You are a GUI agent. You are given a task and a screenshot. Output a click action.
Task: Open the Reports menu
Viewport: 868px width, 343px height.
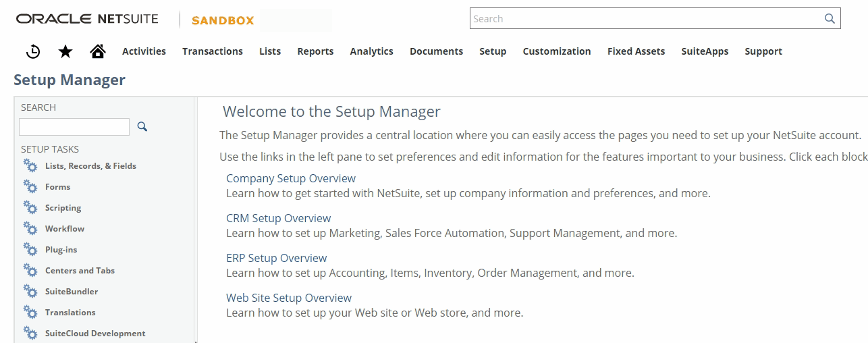pos(315,51)
